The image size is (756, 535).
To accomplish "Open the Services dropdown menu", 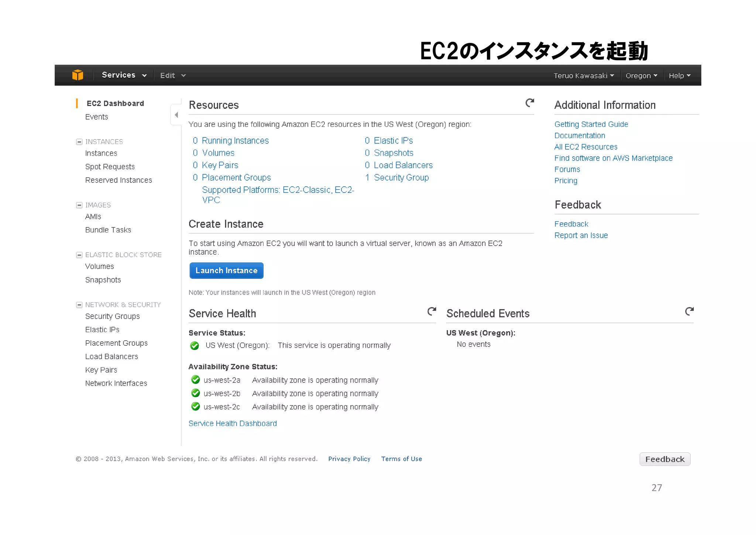I will point(124,75).
